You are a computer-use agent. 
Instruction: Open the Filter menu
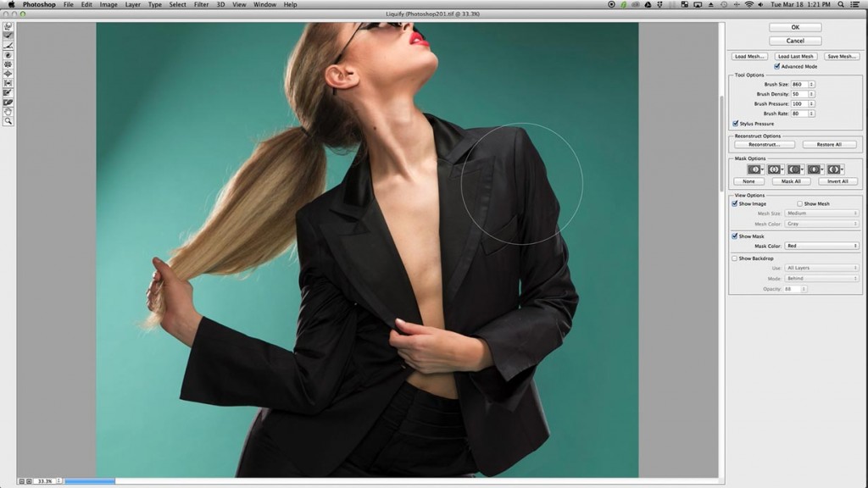(x=201, y=4)
